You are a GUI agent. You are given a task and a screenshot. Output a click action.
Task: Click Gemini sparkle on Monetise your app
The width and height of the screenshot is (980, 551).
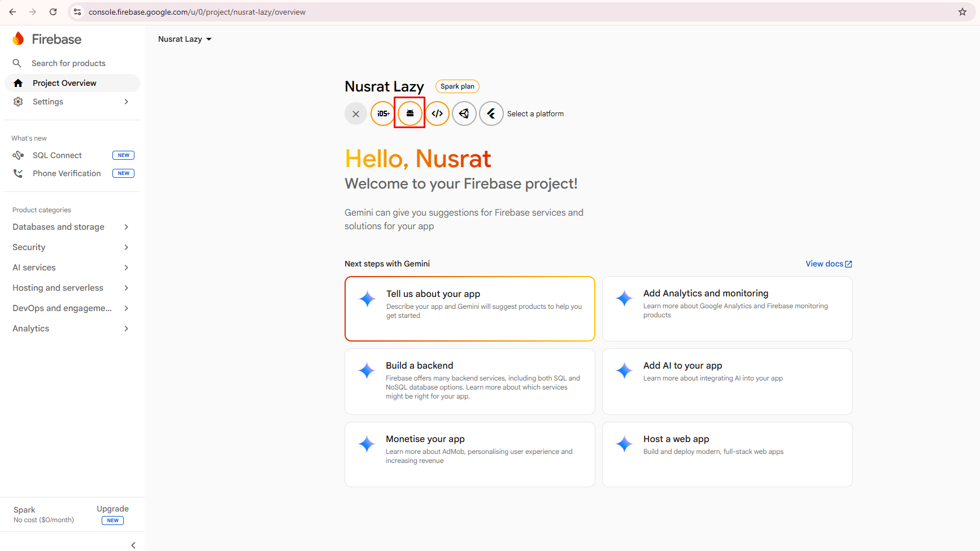367,444
